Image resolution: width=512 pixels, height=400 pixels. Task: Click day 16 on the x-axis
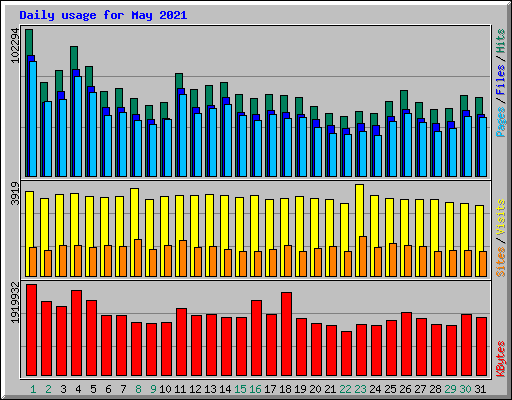pyautogui.click(x=255, y=389)
